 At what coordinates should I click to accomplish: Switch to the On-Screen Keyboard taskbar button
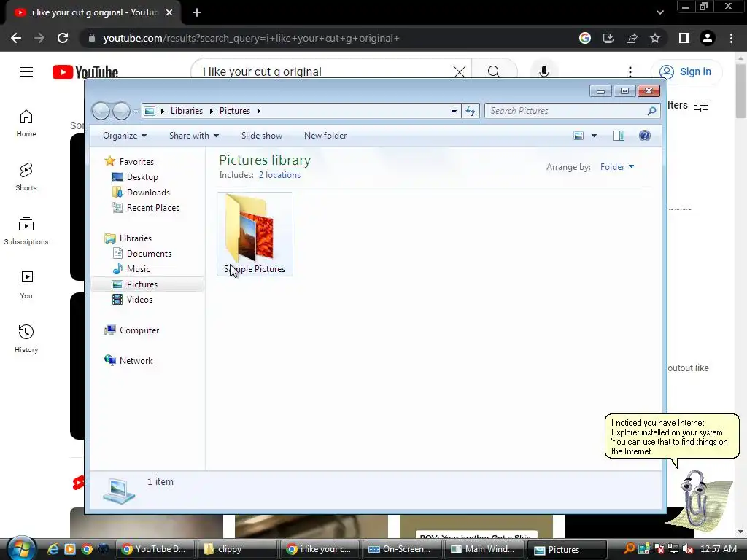tap(402, 549)
